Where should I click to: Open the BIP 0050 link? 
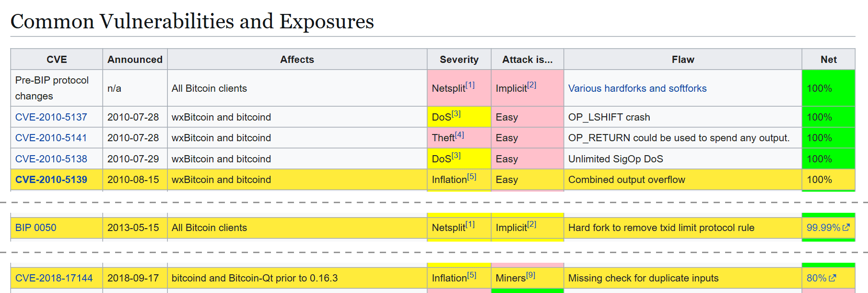[x=36, y=228]
